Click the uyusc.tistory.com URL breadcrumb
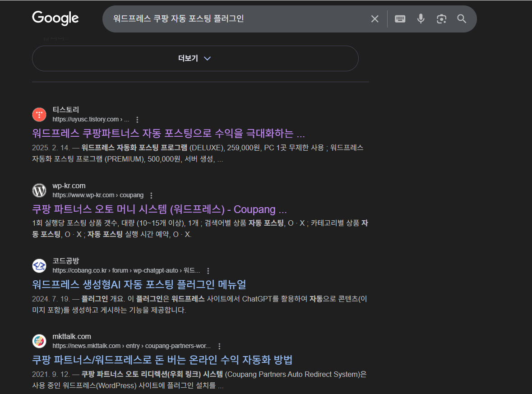 (x=91, y=120)
